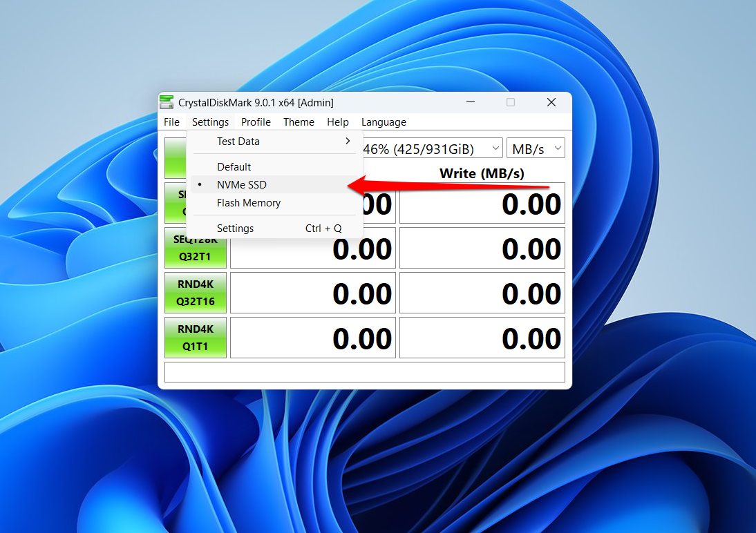Open the Profile menu

[x=256, y=122]
